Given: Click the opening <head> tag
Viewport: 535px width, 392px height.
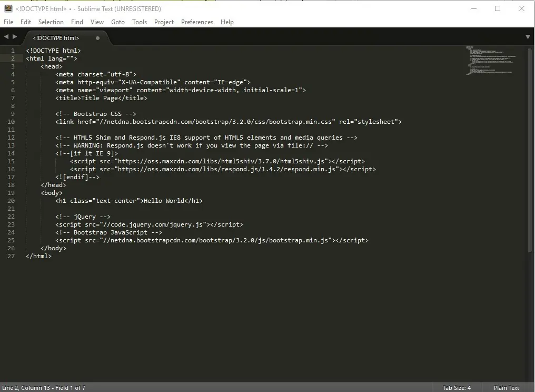Looking at the screenshot, I should [52, 66].
